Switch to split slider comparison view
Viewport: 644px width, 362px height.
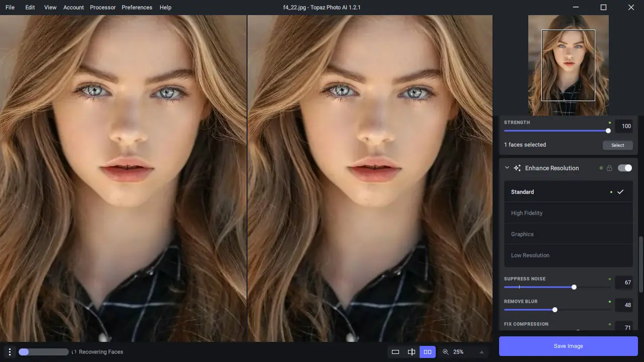tap(412, 352)
